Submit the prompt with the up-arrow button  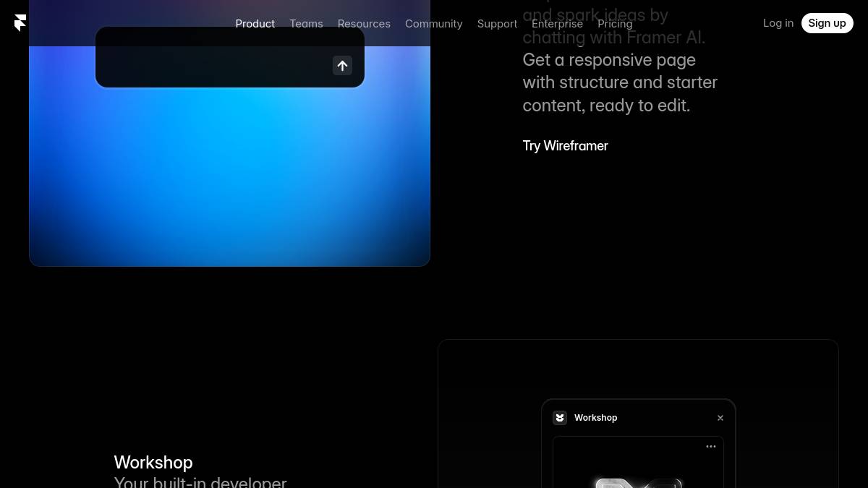click(x=342, y=66)
